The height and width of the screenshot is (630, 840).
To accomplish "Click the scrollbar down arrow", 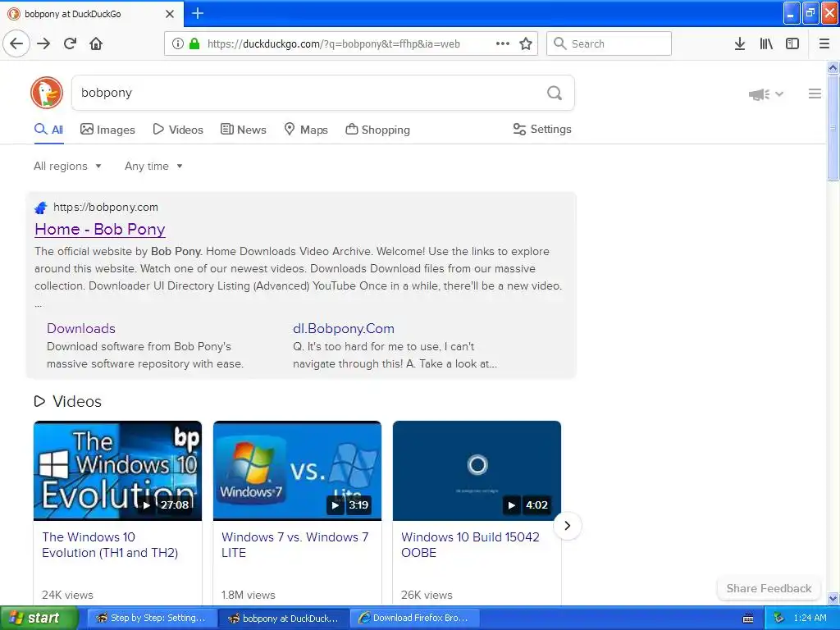I will (x=833, y=598).
